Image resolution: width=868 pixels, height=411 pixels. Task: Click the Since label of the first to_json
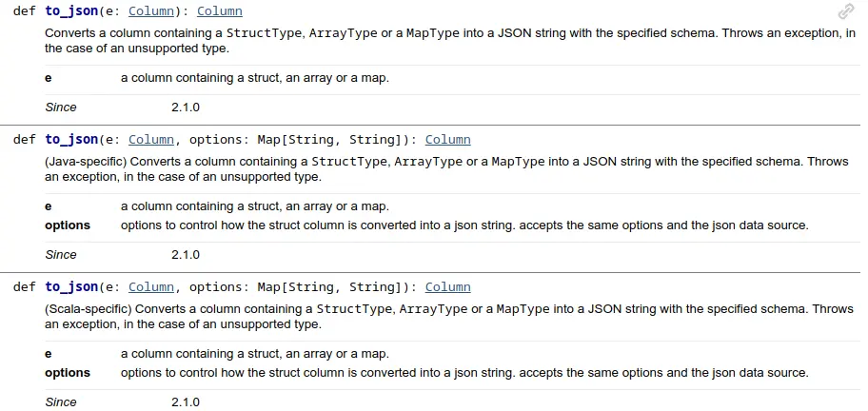(x=61, y=108)
